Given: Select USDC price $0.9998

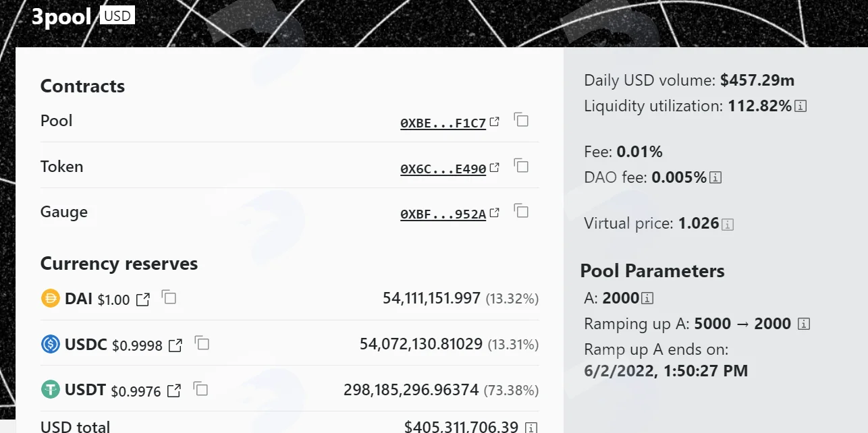Looking at the screenshot, I should click(x=137, y=346).
